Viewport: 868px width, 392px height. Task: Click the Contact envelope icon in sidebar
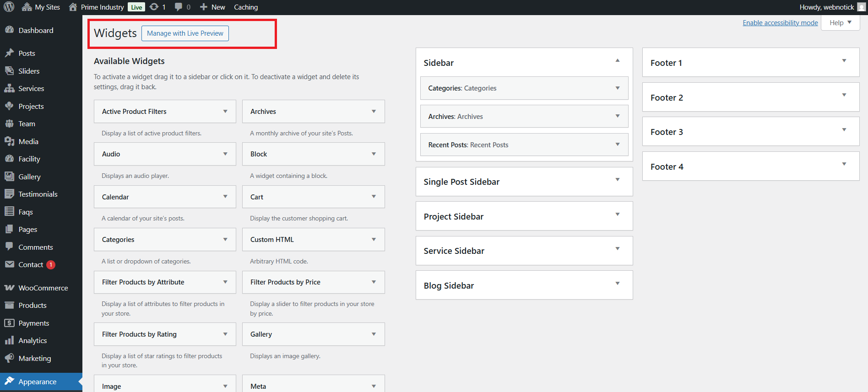[x=9, y=264]
